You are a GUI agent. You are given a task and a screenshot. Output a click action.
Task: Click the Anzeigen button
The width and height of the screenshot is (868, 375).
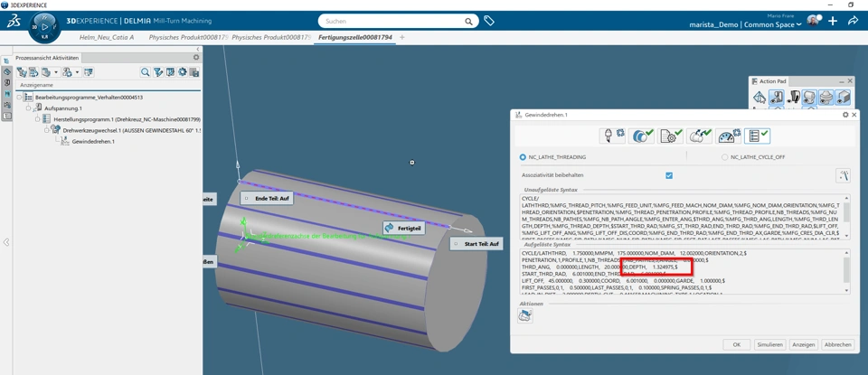tap(803, 344)
